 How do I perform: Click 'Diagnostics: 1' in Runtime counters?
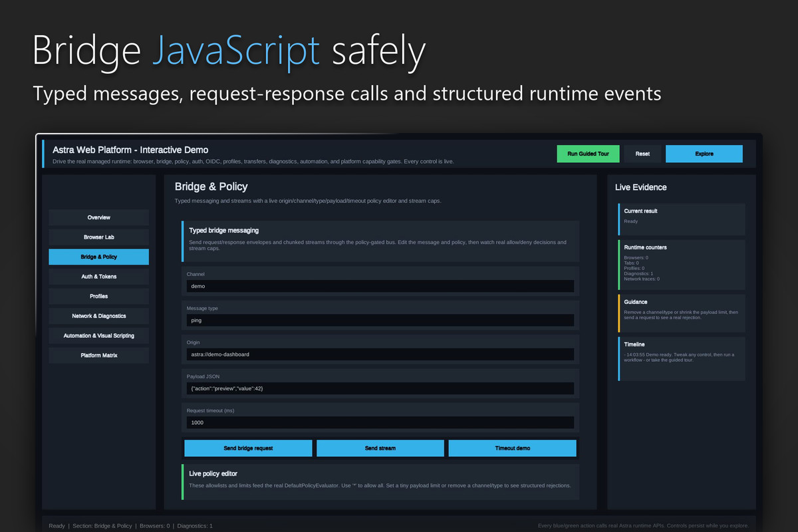(639, 273)
